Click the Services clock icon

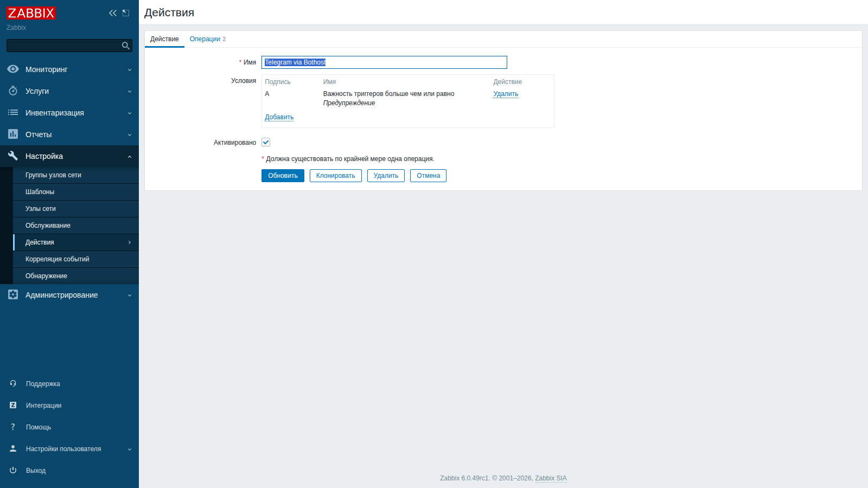[x=13, y=91]
